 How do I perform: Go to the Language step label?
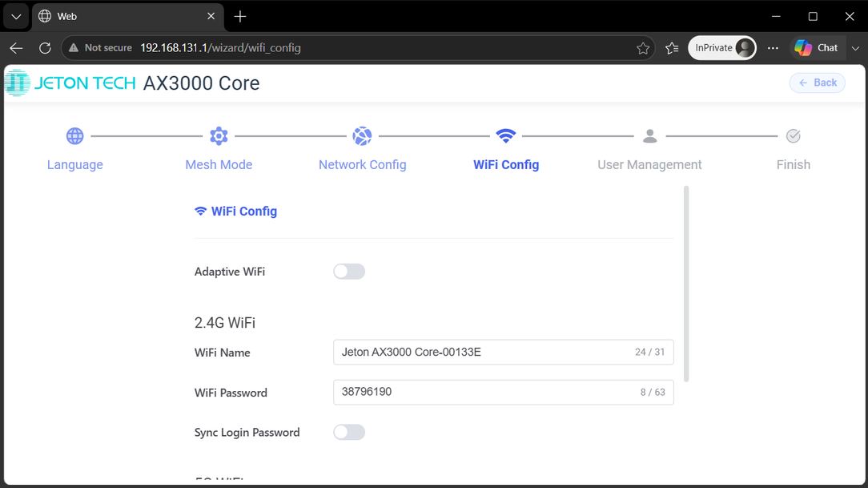[x=74, y=164]
